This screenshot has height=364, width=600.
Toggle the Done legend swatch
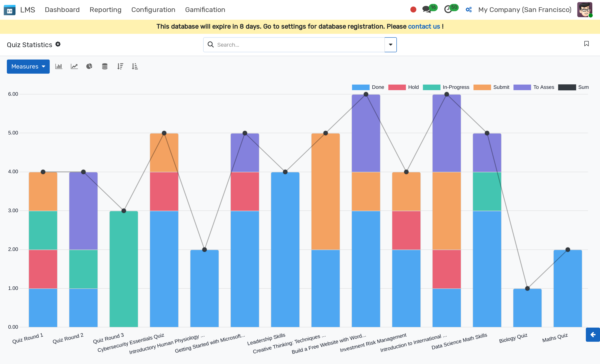[x=361, y=87]
